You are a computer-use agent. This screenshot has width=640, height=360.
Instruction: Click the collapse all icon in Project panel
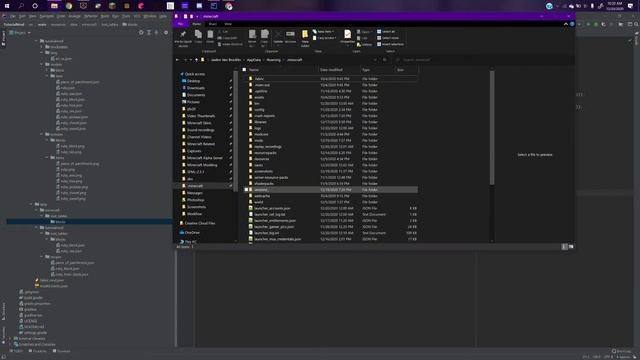click(x=156, y=33)
